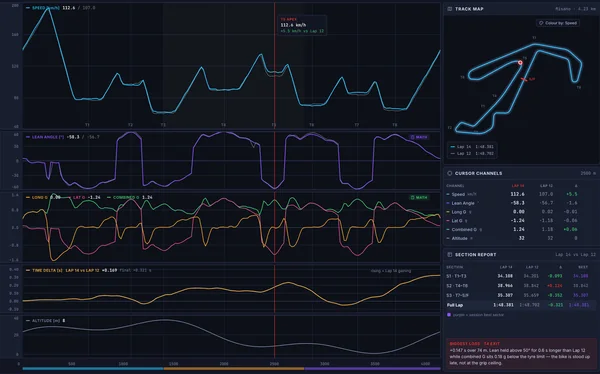
Task: Click the S2 · T4–T6 section row
Action: click(521, 286)
